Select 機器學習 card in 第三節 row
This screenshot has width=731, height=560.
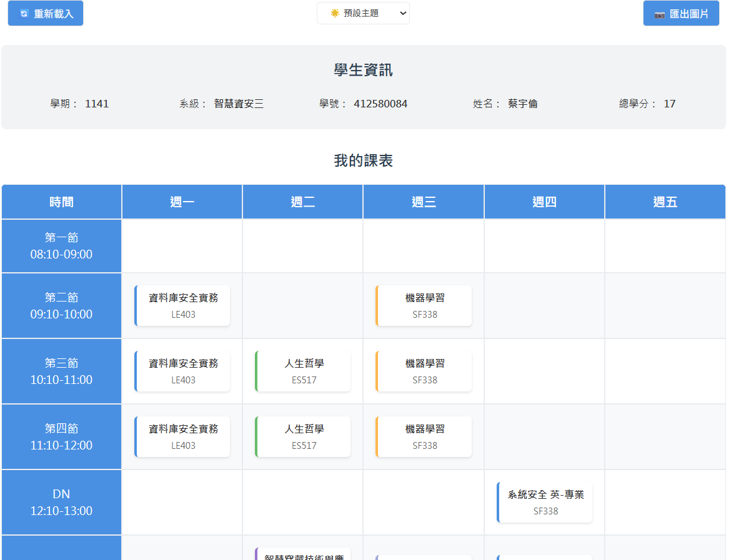(x=424, y=371)
